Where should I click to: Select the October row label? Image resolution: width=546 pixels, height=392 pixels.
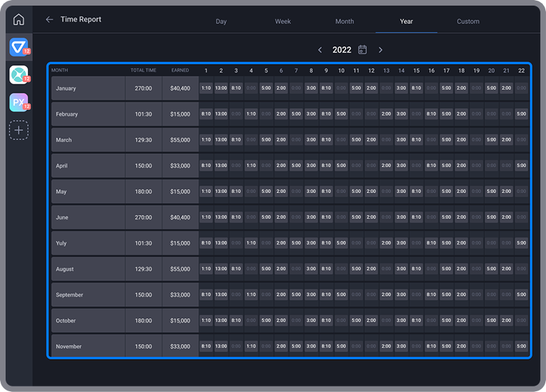65,320
